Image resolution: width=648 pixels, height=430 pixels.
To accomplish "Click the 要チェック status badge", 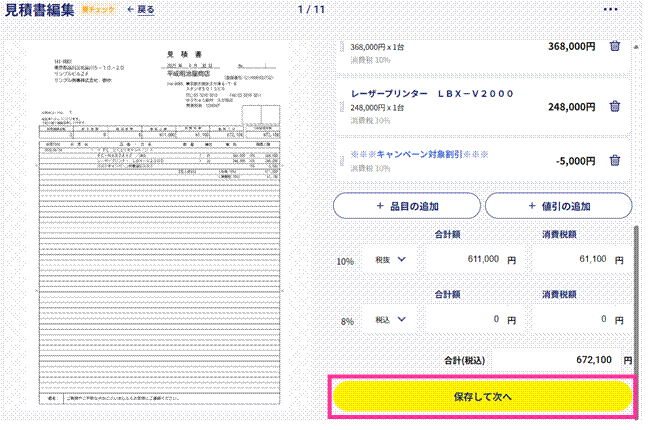I will click(98, 10).
